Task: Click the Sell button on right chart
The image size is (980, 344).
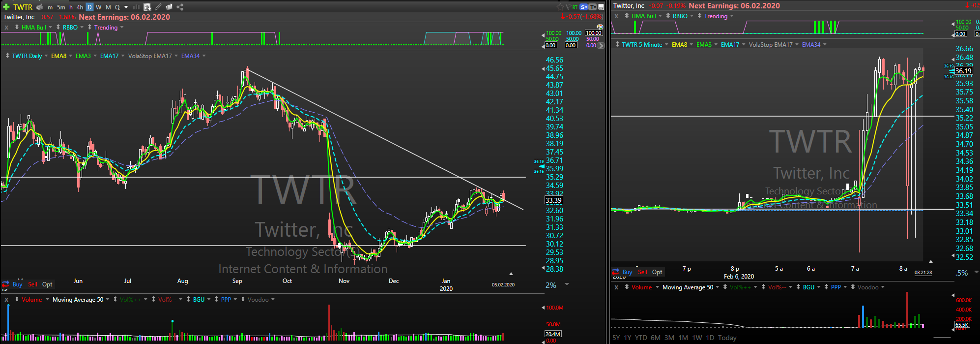Action: coord(642,272)
